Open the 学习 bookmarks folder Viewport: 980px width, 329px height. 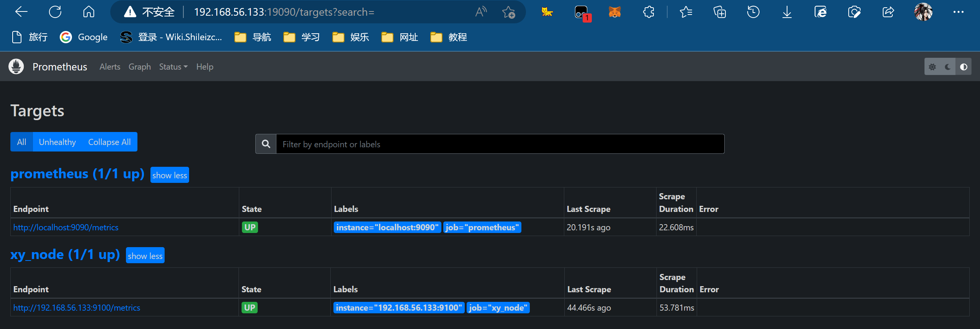click(x=302, y=37)
